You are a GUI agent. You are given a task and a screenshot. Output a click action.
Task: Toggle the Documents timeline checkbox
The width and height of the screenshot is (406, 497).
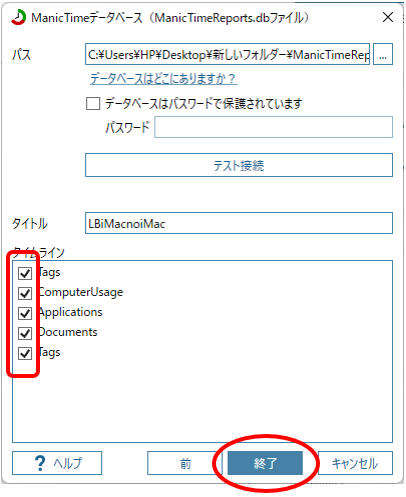click(x=25, y=333)
